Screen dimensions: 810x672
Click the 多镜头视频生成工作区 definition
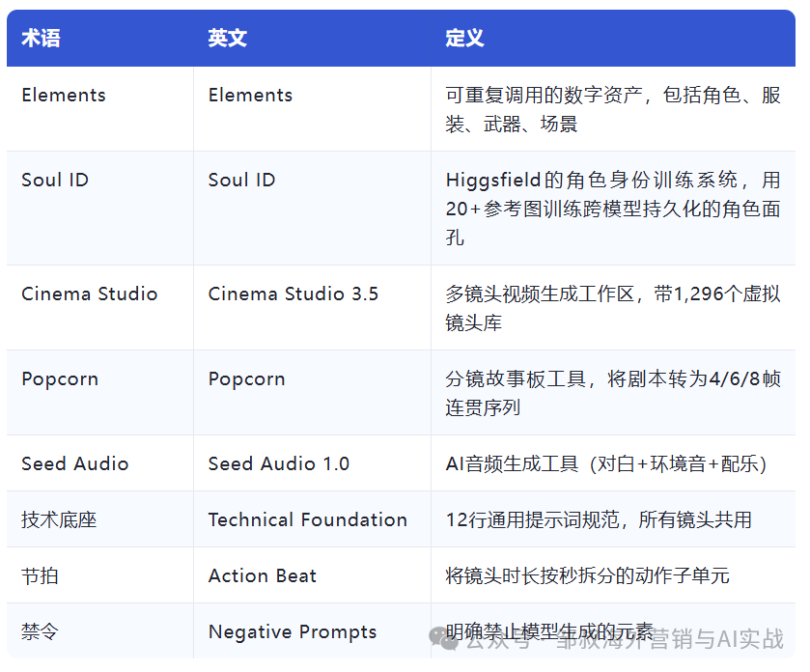(613, 308)
